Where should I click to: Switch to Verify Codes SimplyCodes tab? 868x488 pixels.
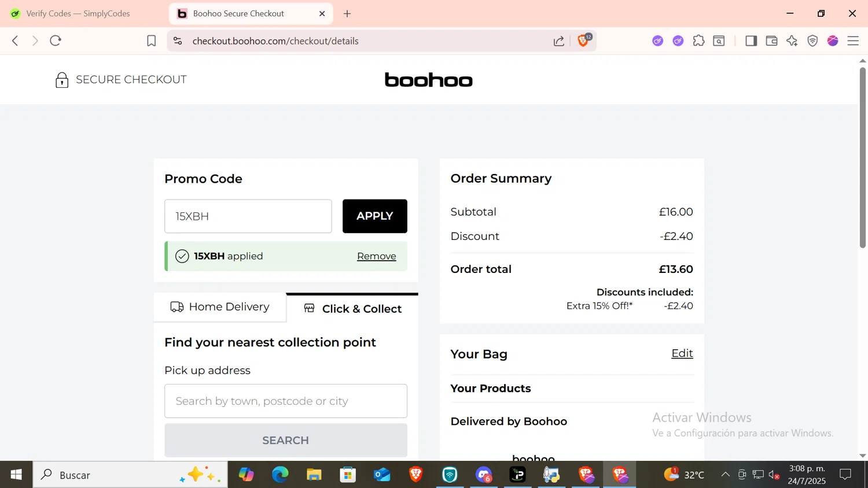pos(78,13)
